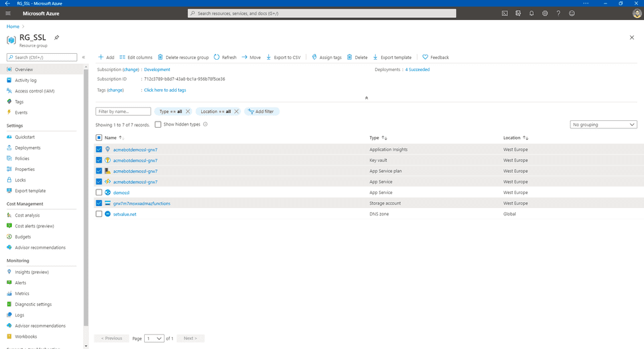Close the RG_SSL blade
644x349 pixels.
point(631,37)
